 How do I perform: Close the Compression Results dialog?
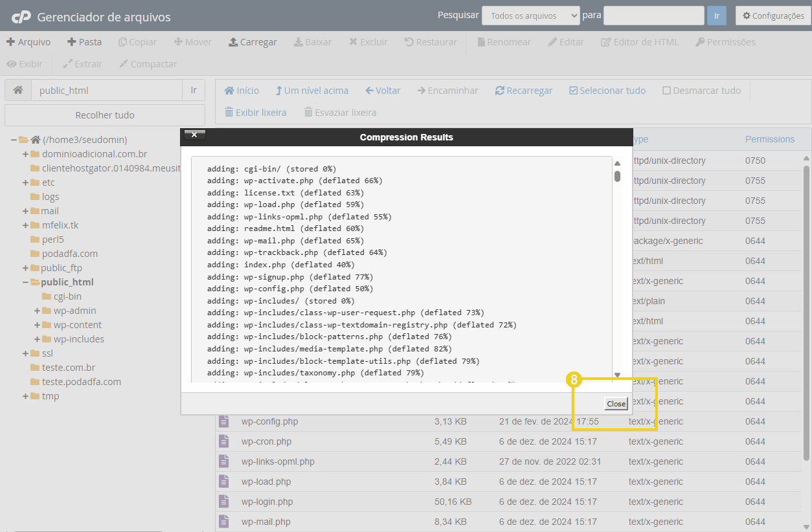616,403
